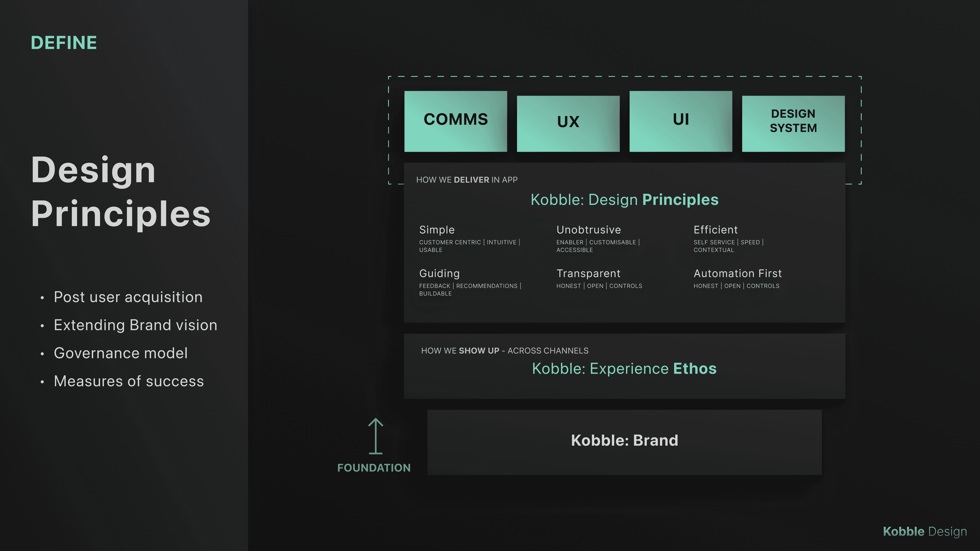Click the Kobble: Experience Ethos heading
The image size is (980, 551).
tap(624, 368)
